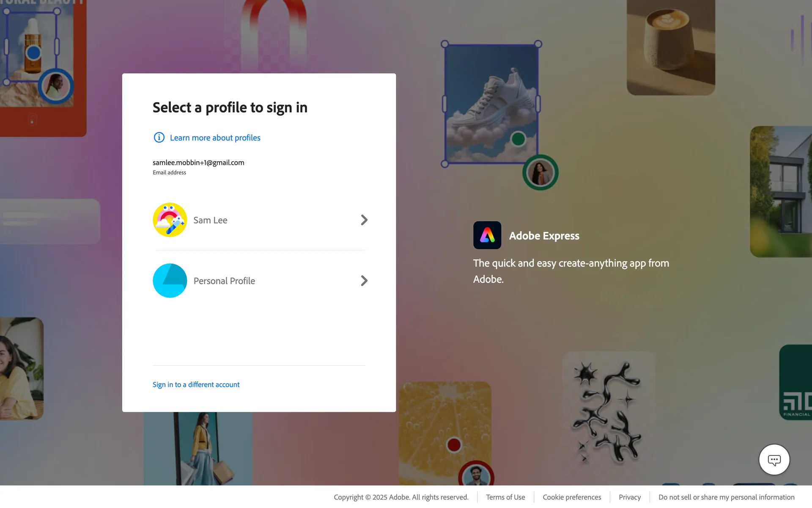Open Learn more about profiles link

(215, 138)
